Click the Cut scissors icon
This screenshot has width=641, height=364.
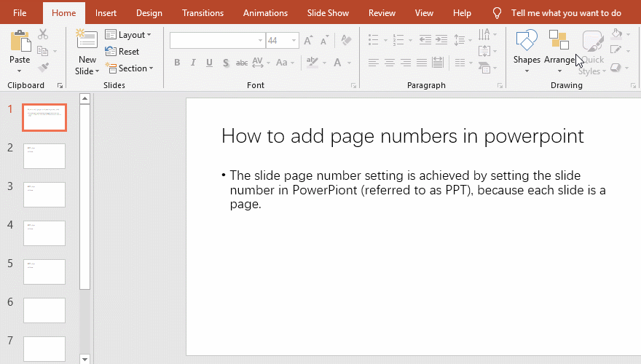tap(43, 34)
